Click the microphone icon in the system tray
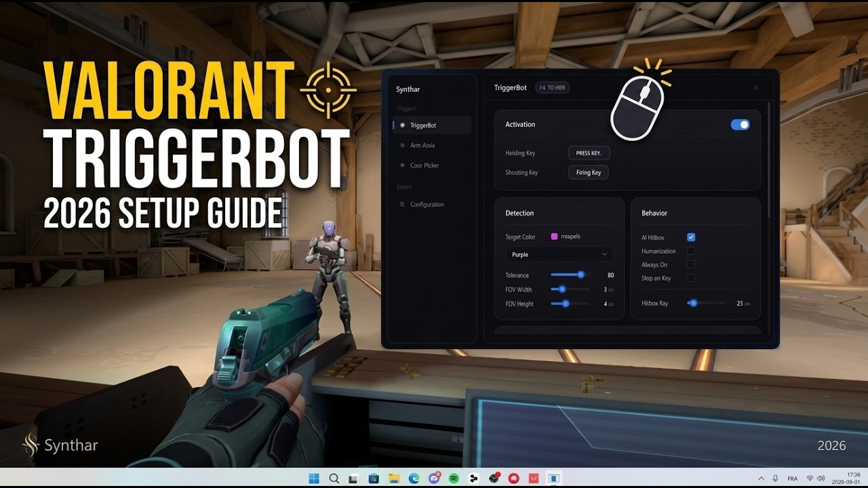The image size is (868, 488). [x=775, y=478]
